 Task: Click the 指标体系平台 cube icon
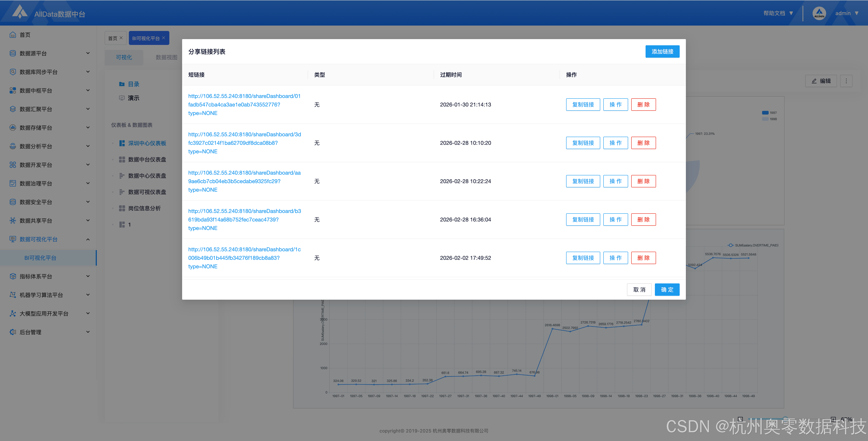coord(13,276)
